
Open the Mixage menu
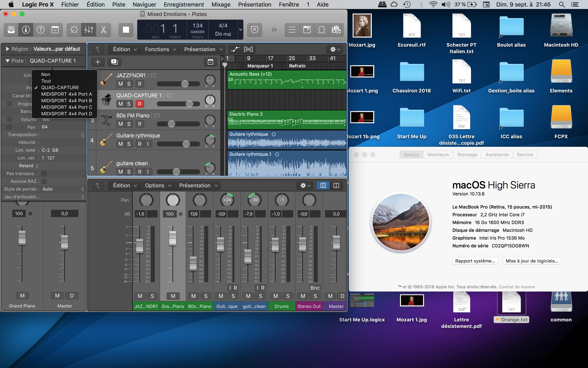[x=221, y=4]
